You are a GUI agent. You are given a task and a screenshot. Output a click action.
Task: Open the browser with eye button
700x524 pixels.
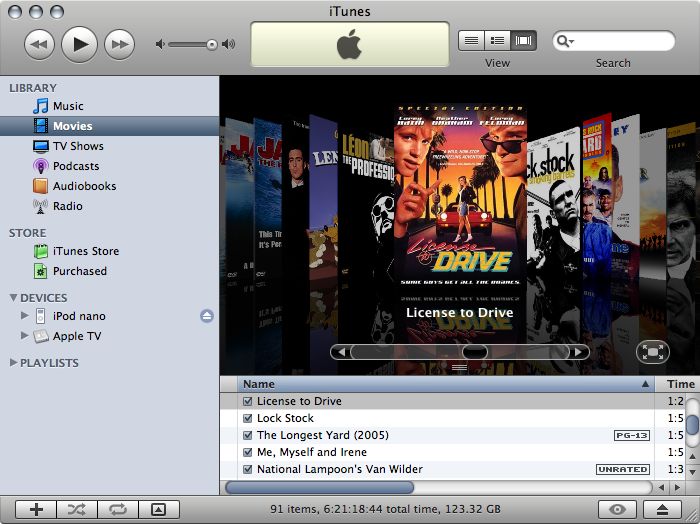tap(618, 509)
